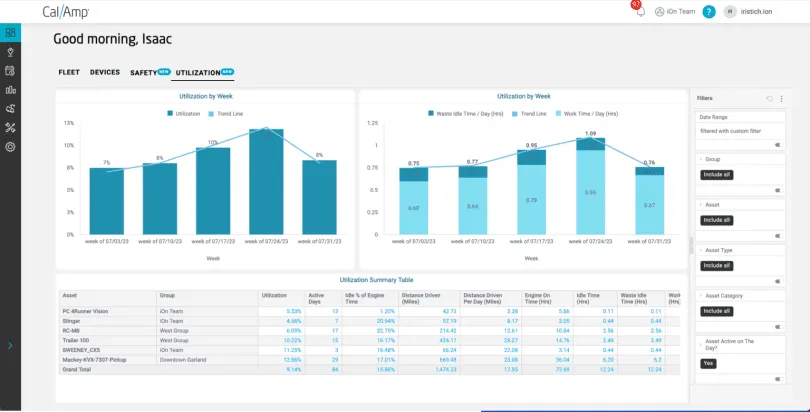
Task: Open the Filters panel three-dot menu
Action: [782, 99]
